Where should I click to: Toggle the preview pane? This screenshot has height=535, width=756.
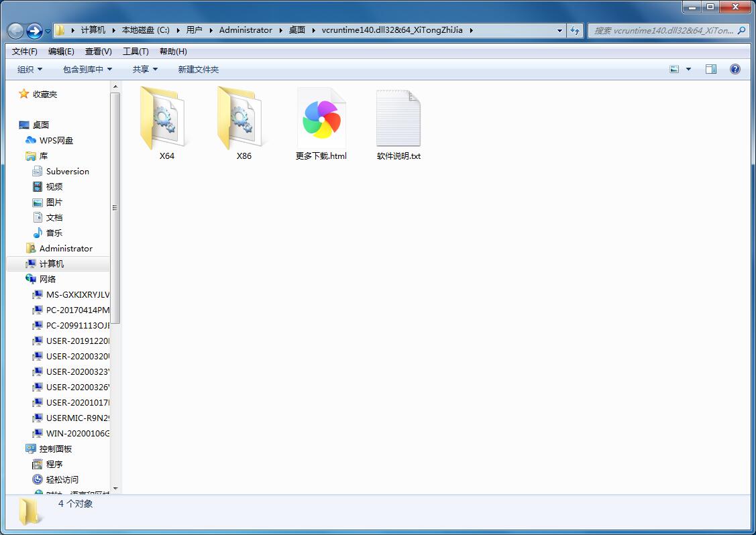(710, 70)
